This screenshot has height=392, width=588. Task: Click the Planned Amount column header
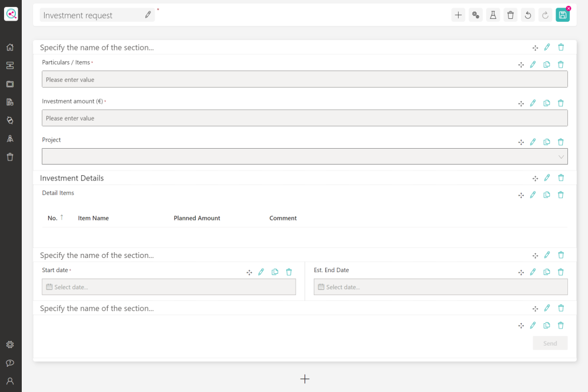pyautogui.click(x=197, y=218)
